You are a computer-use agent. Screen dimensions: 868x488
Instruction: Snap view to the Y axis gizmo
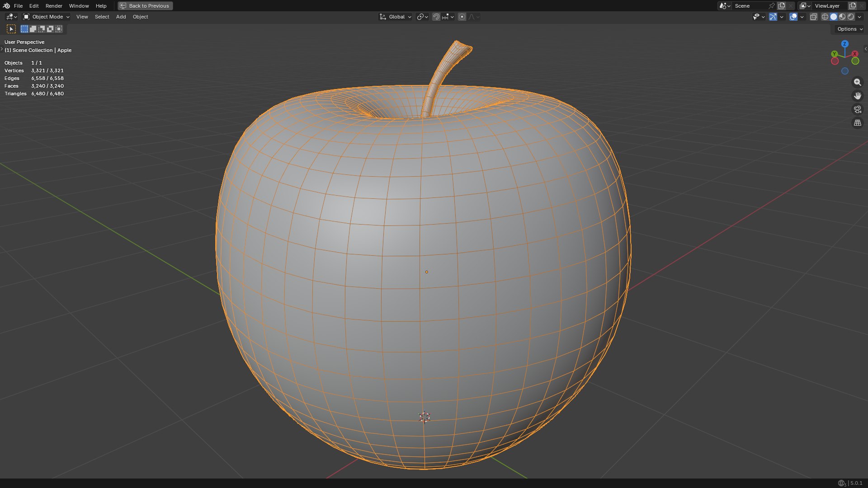(x=835, y=54)
